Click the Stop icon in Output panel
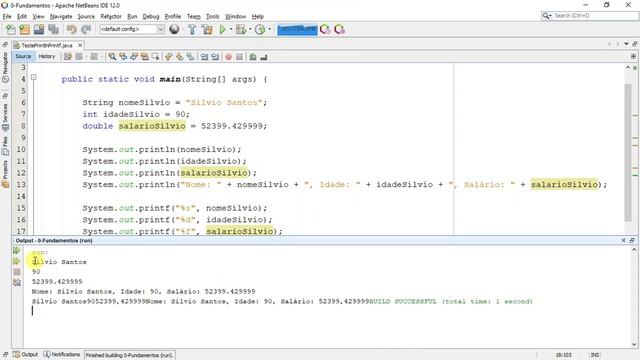This screenshot has width=640, height=360. tap(17, 271)
